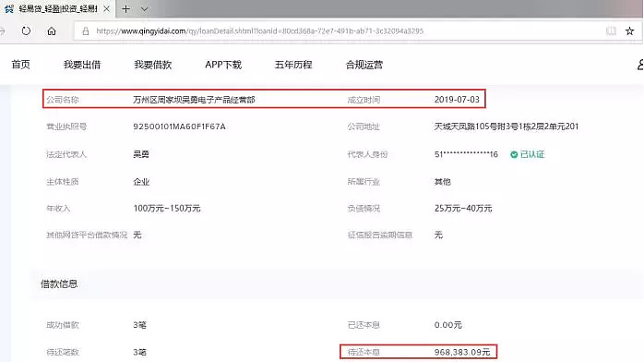
Task: Bookmark page with the star icon
Action: coord(629,30)
